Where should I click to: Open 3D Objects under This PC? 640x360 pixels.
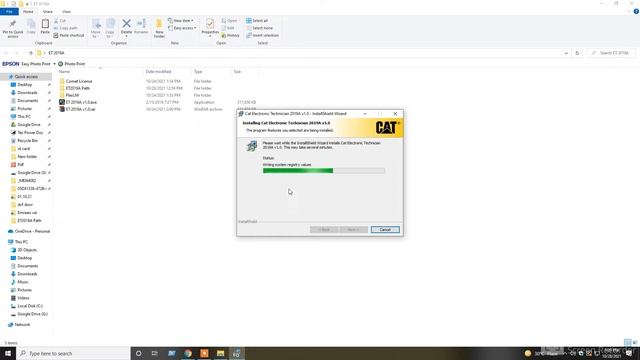27,250
